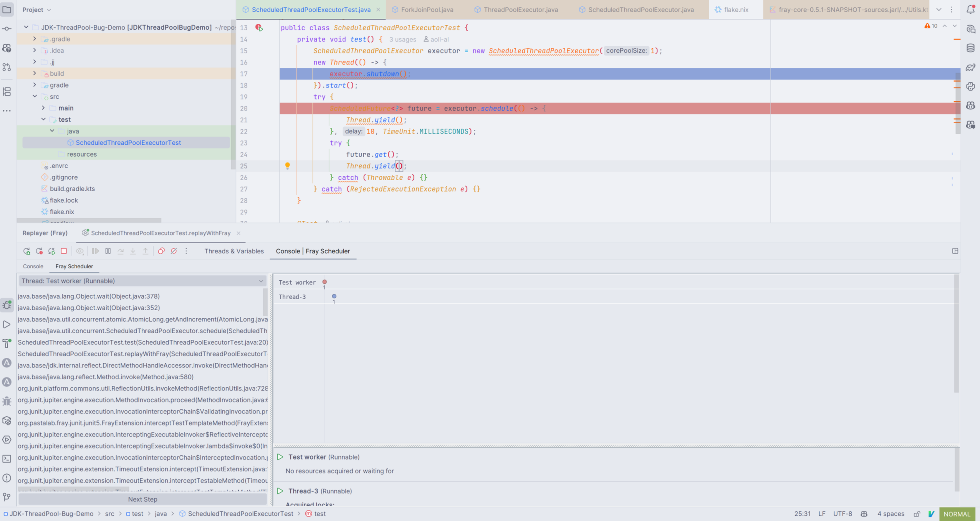Click the Resume Program icon
The width and height of the screenshot is (980, 521).
(x=95, y=251)
